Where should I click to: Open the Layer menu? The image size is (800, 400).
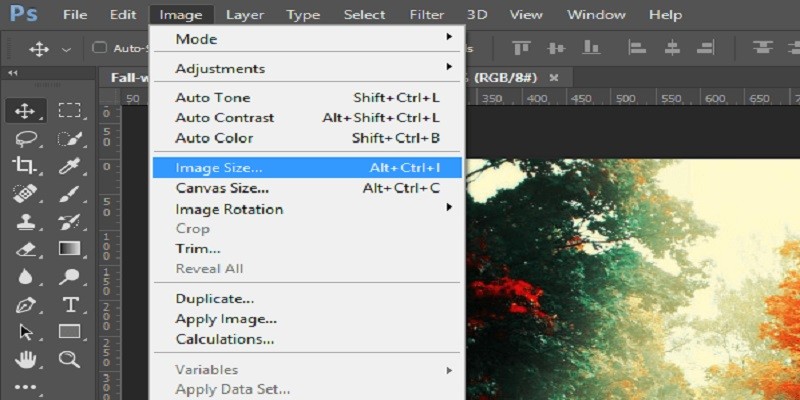point(245,15)
